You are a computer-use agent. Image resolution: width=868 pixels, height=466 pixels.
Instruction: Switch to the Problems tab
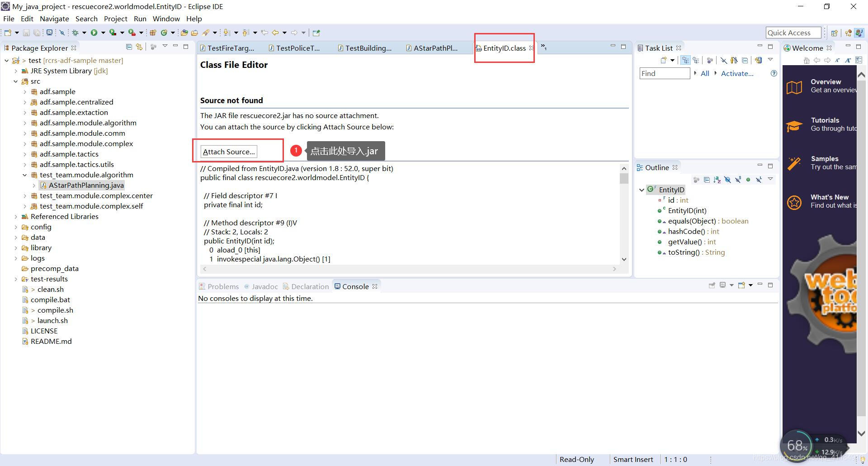[x=219, y=286]
